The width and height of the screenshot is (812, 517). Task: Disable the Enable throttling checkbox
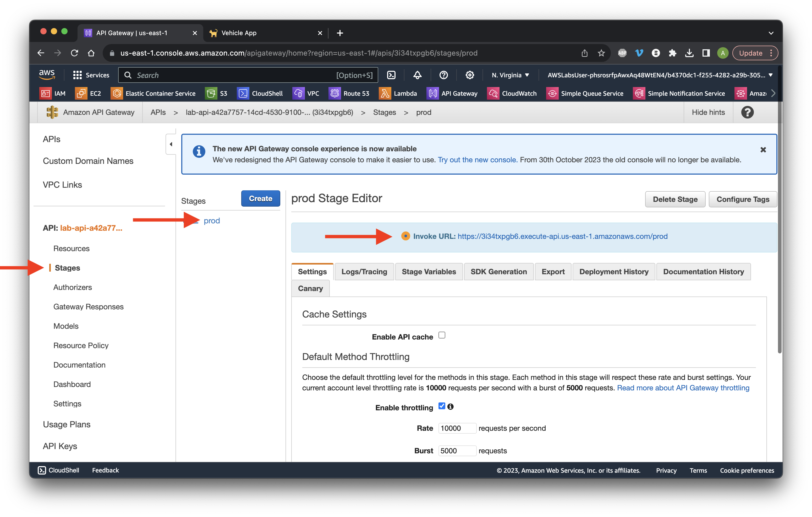[x=442, y=406]
